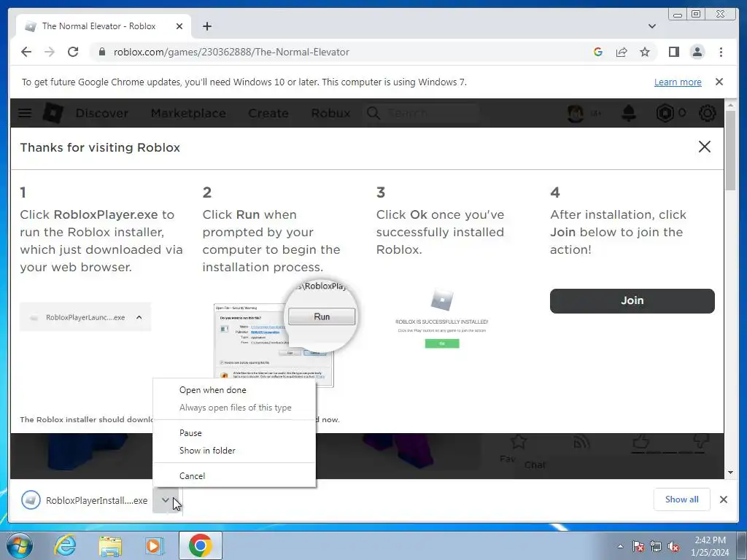
Task: Click the Roblox logo icon
Action: point(53,113)
